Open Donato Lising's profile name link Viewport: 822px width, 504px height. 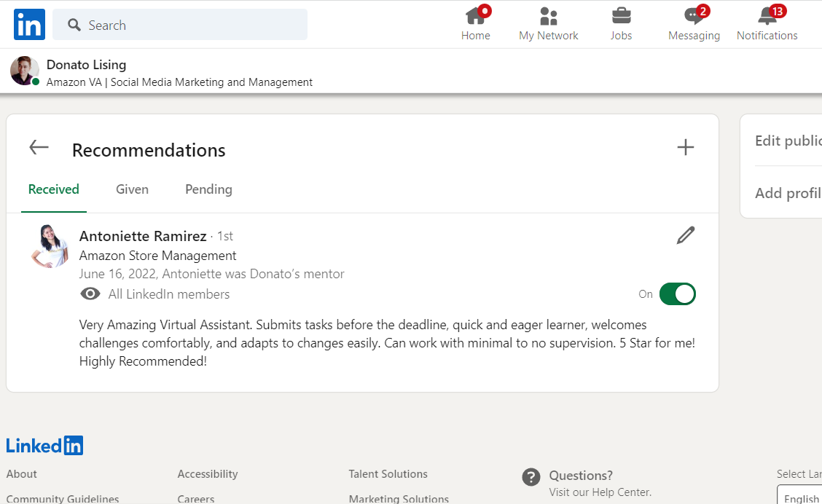click(x=87, y=65)
